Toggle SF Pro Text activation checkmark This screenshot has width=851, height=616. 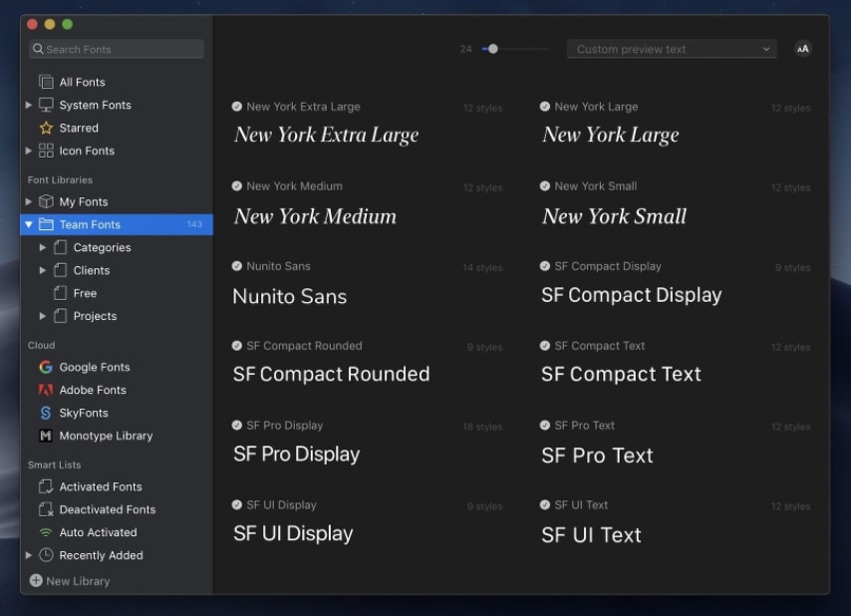point(545,426)
